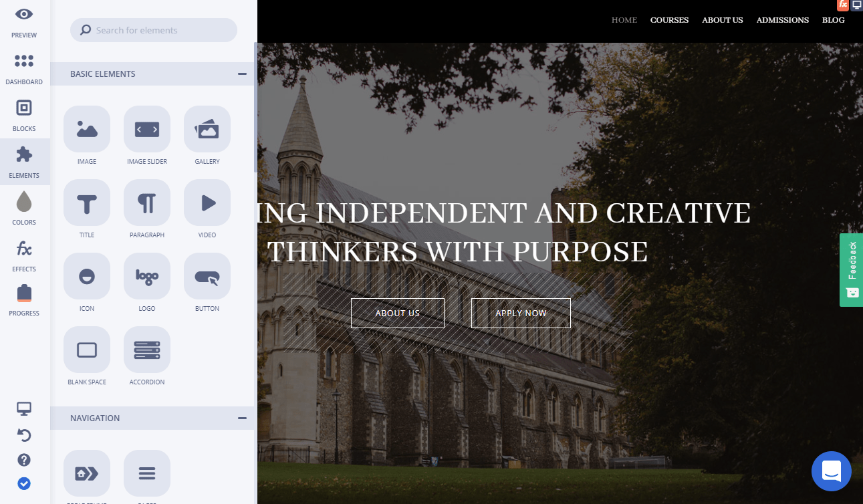This screenshot has width=863, height=504.
Task: Click the APPLY NOW button
Action: click(521, 313)
